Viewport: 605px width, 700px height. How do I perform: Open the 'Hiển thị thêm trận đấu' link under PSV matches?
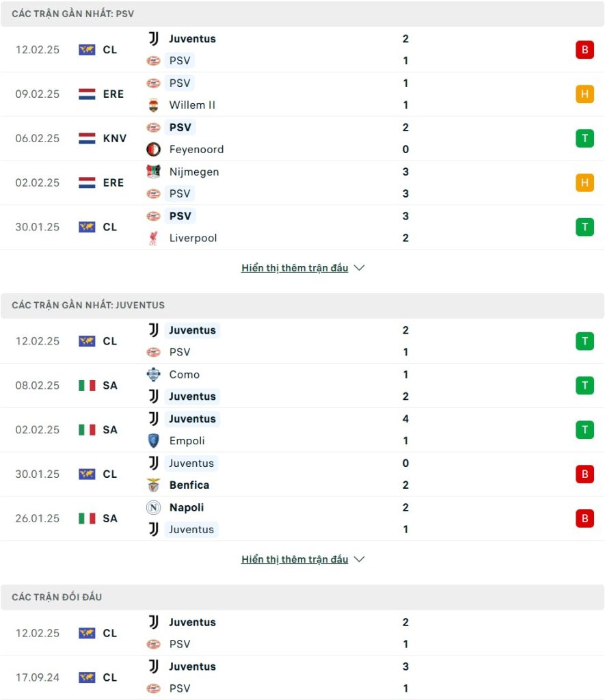pyautogui.click(x=295, y=268)
